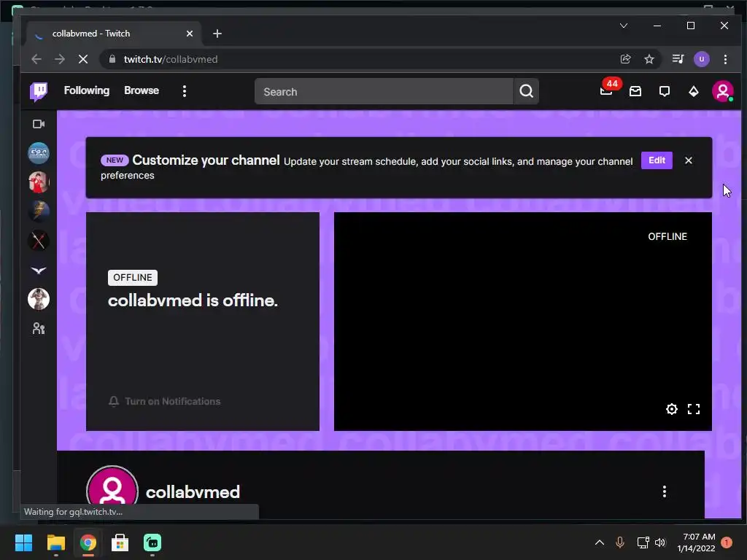Click the followed channels camera icon in sidebar
747x560 pixels.
point(39,124)
